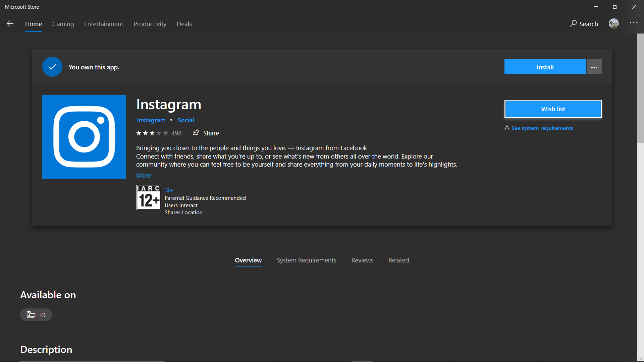Screen dimensions: 644x362
Task: Add app to Wish list
Action: pos(553,109)
